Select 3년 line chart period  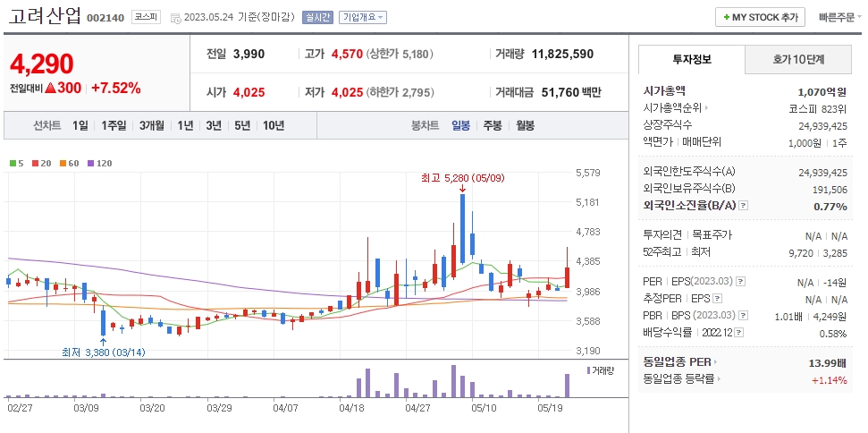coord(214,125)
